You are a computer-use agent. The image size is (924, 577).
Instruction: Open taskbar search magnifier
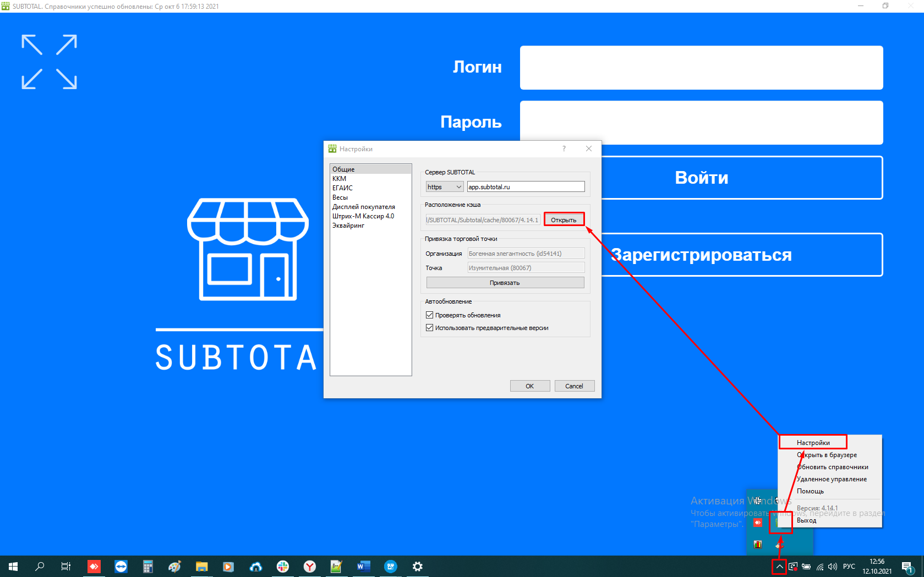click(40, 566)
